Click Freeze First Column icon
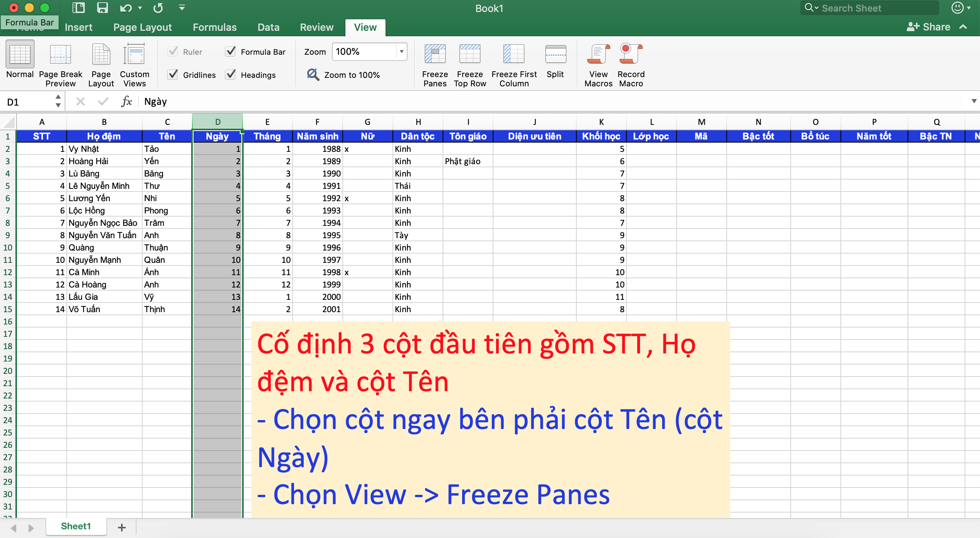Screen dimensions: 980x538 pyautogui.click(x=514, y=54)
